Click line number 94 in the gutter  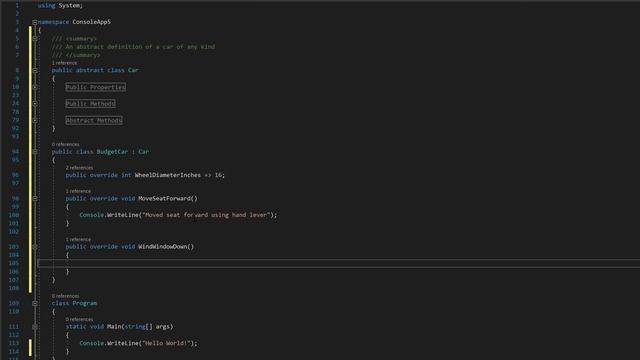(16, 151)
